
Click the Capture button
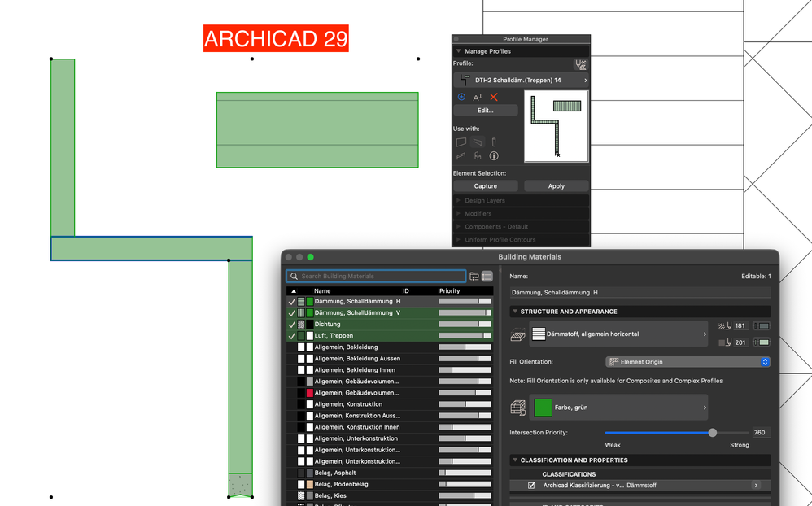pos(485,186)
